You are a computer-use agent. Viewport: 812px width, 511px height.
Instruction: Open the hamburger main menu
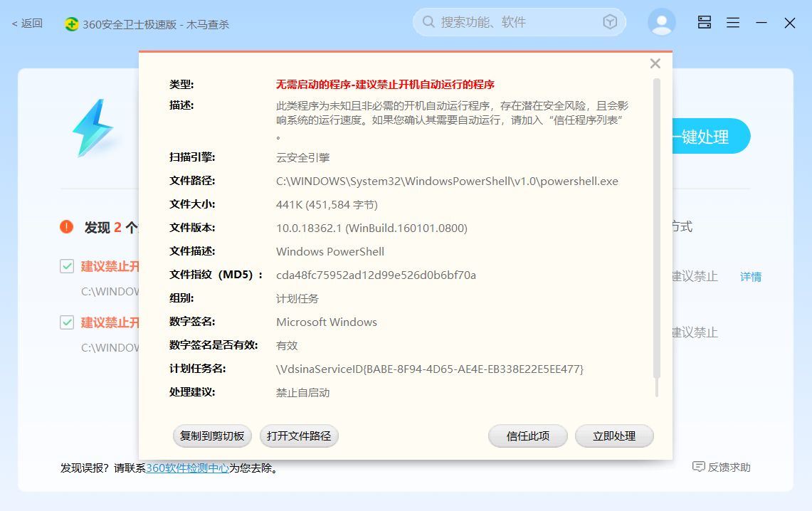733,23
